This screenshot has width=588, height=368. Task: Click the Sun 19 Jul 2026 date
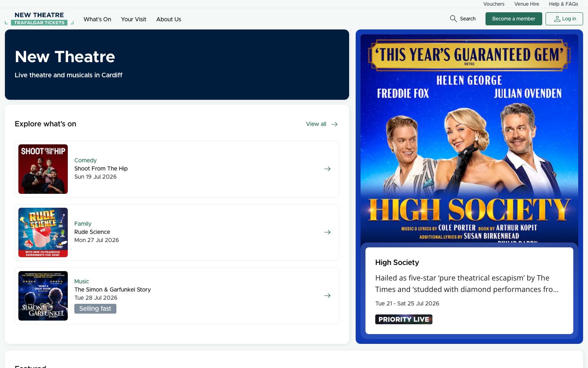96,177
